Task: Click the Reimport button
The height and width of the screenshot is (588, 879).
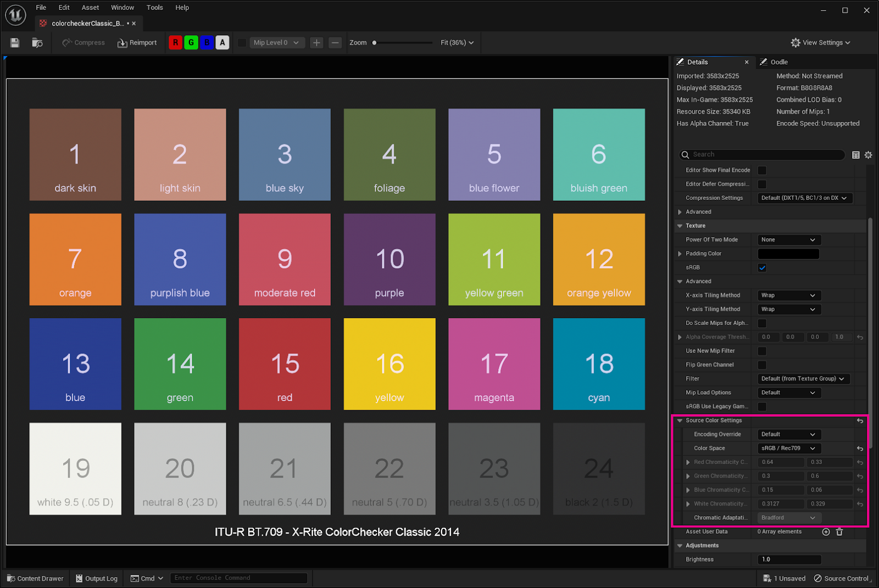Action: coord(137,43)
